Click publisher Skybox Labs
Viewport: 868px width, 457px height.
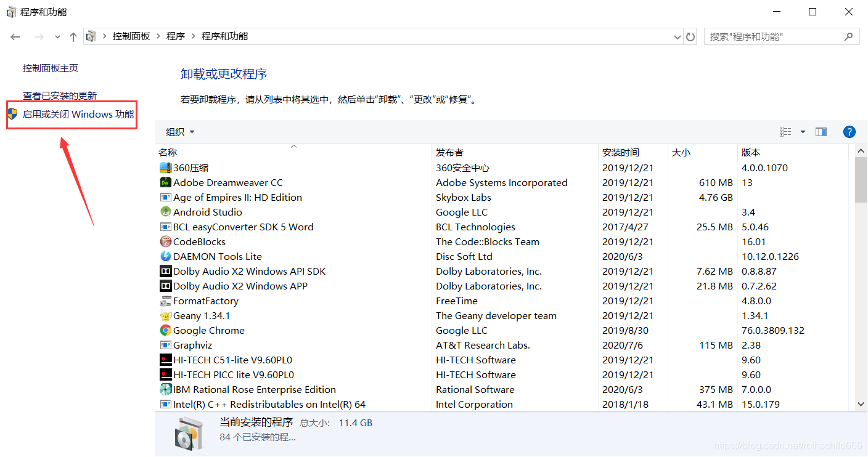(x=464, y=197)
